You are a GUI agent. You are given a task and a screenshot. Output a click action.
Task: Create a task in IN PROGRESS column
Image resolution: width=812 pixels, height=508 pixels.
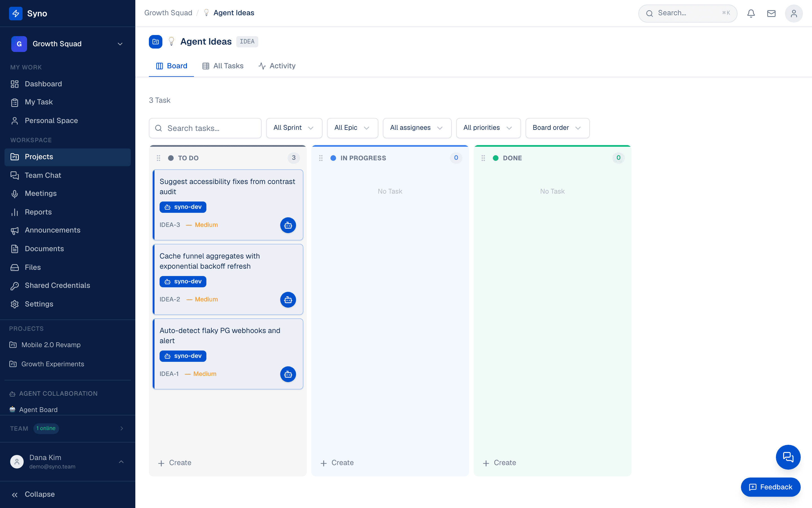pyautogui.click(x=337, y=463)
